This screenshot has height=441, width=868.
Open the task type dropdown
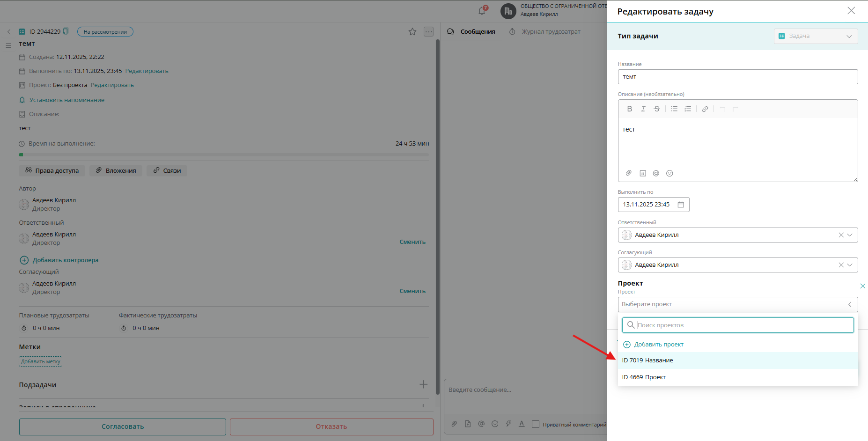[x=816, y=36]
